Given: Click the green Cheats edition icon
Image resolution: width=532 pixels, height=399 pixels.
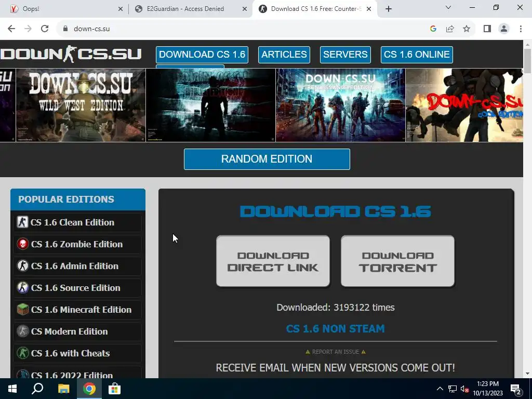Looking at the screenshot, I should click(x=23, y=353).
